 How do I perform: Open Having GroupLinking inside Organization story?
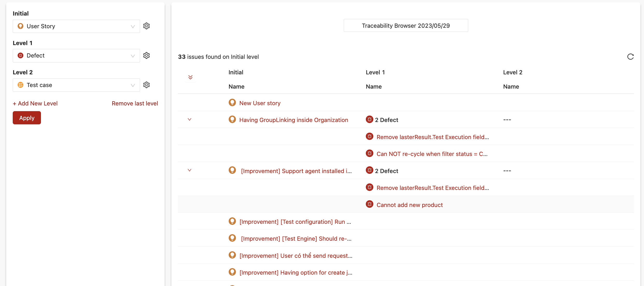[293, 120]
